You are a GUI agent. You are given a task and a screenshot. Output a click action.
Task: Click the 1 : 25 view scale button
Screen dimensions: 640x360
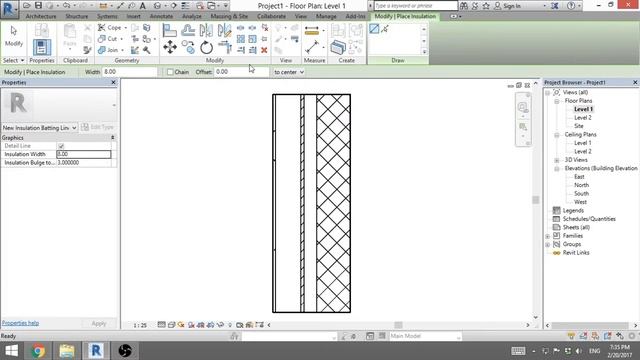pyautogui.click(x=140, y=325)
